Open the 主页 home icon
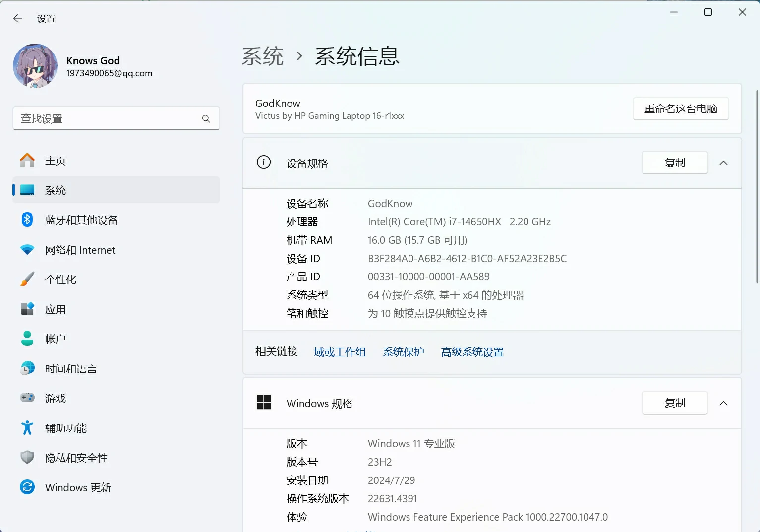The image size is (760, 532). (27, 160)
